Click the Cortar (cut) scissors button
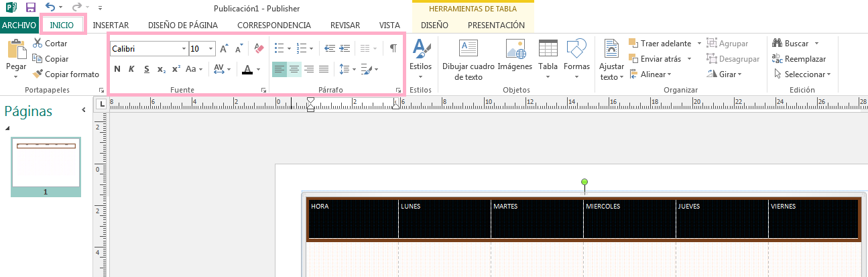 (50, 43)
